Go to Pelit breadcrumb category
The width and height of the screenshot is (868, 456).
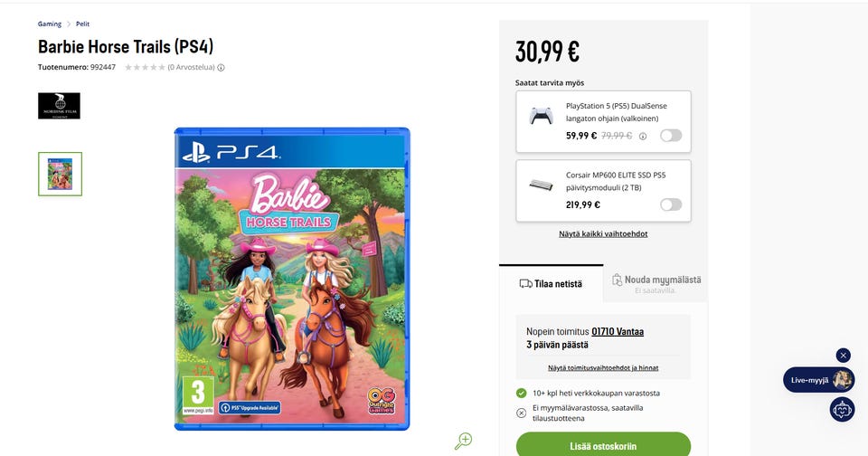[82, 24]
